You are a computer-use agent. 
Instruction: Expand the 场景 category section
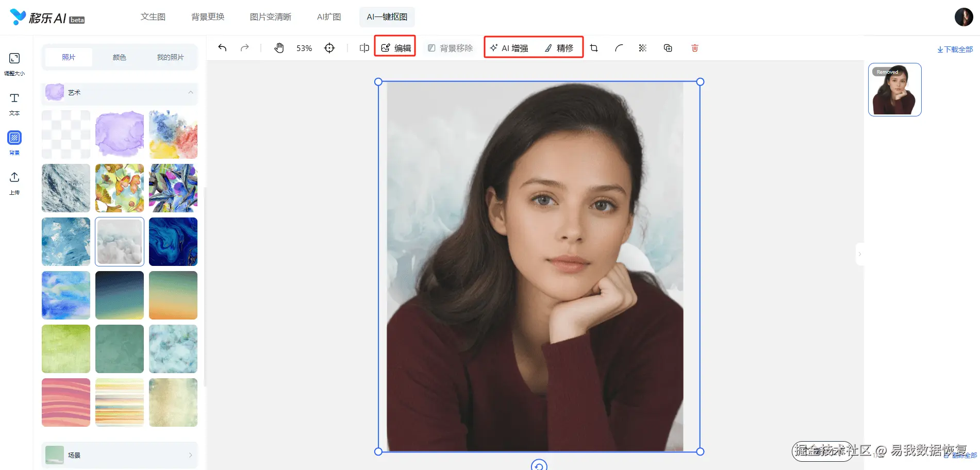point(119,455)
